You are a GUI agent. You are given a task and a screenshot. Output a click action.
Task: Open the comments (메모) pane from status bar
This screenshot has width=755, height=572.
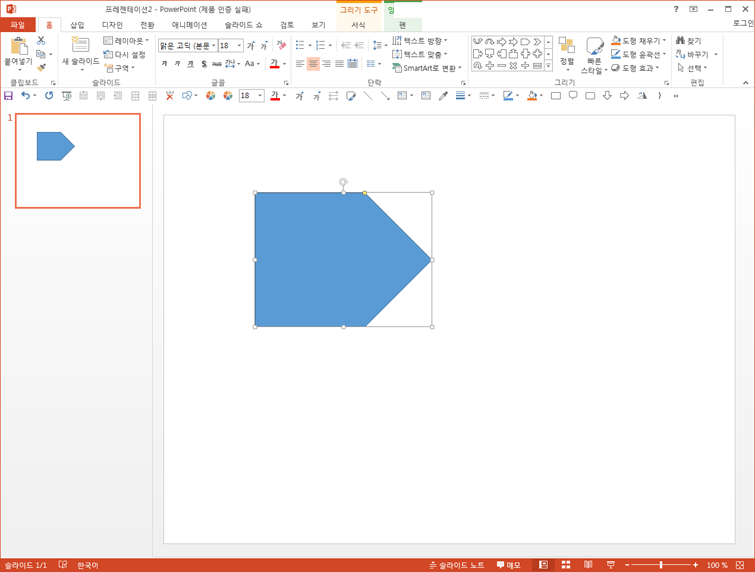click(x=508, y=565)
